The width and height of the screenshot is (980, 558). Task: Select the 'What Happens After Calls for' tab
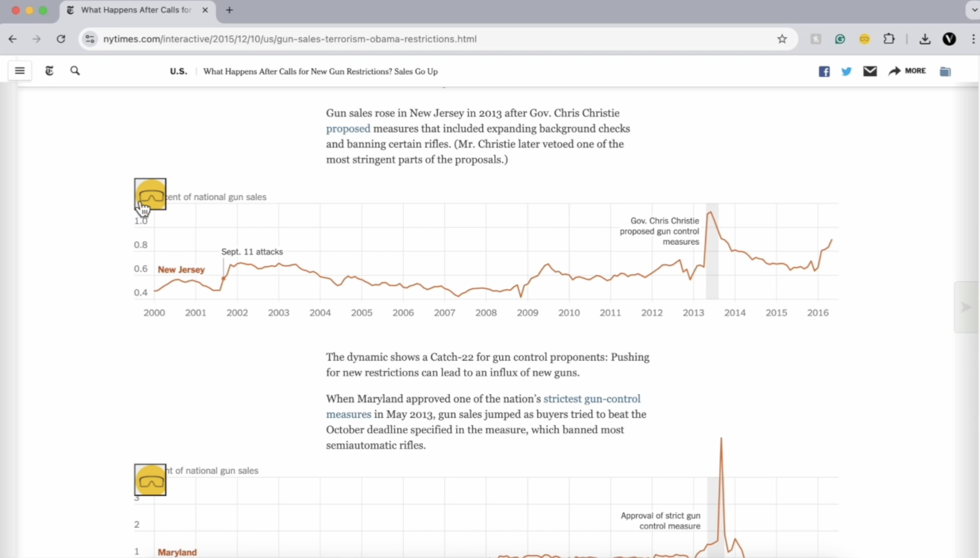136,10
